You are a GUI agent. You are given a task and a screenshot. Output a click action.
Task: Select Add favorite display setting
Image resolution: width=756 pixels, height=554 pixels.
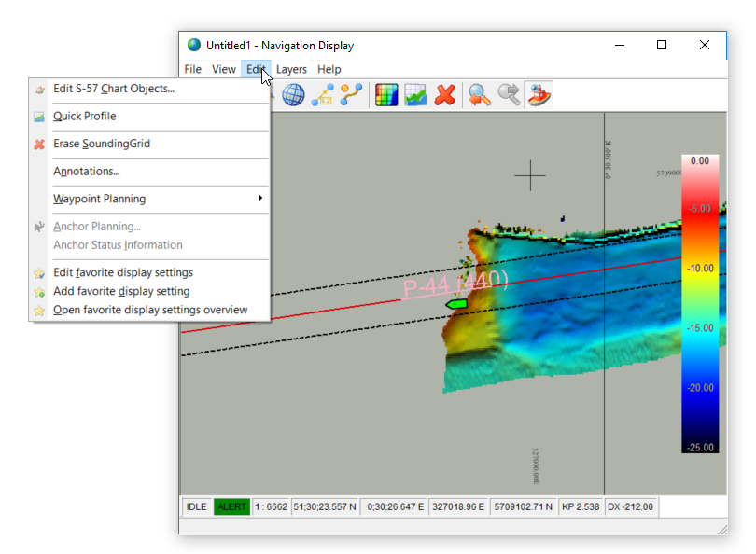coord(121,291)
